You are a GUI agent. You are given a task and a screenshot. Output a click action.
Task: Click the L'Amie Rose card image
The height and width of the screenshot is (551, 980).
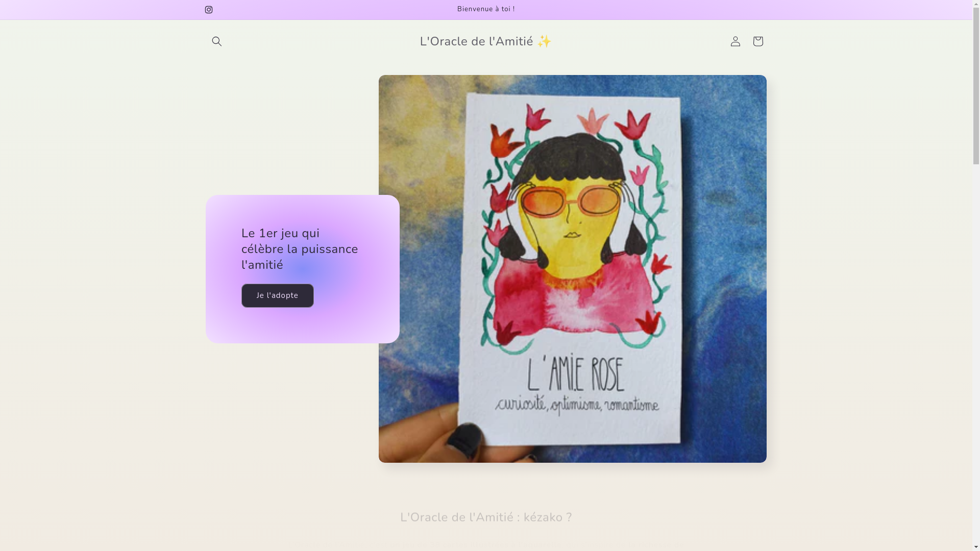572,269
